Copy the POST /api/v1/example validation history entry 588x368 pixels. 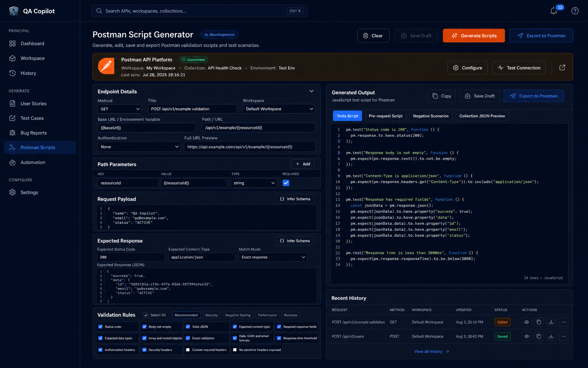(x=539, y=322)
